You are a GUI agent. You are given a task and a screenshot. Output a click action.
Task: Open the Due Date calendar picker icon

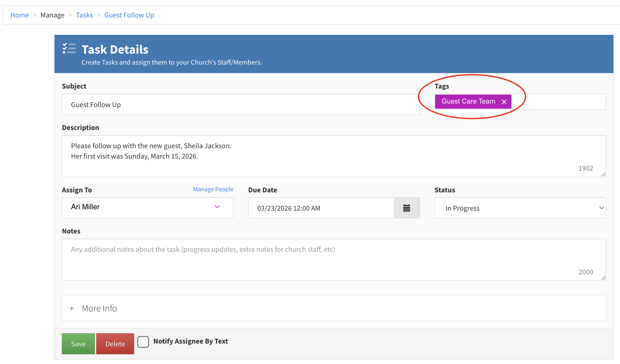coord(407,208)
